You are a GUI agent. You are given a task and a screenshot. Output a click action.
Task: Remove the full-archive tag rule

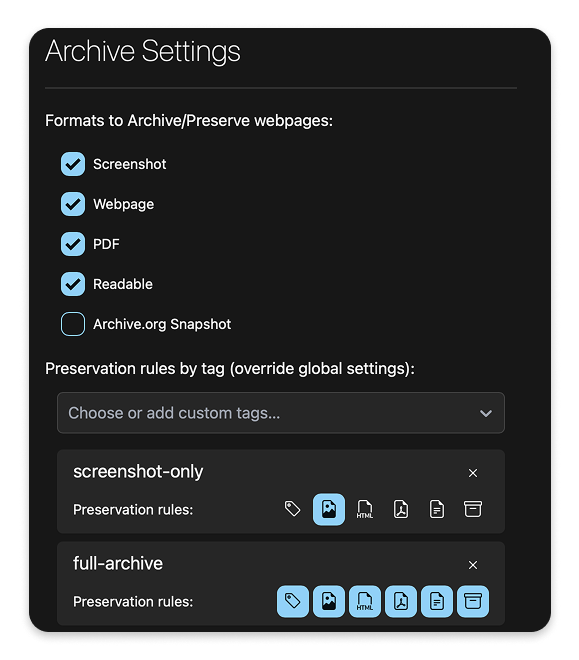(473, 565)
